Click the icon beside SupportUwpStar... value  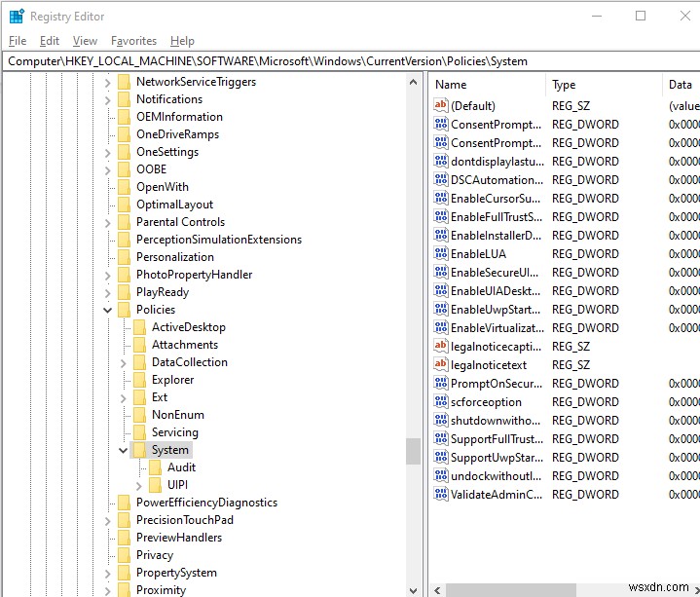pos(441,457)
